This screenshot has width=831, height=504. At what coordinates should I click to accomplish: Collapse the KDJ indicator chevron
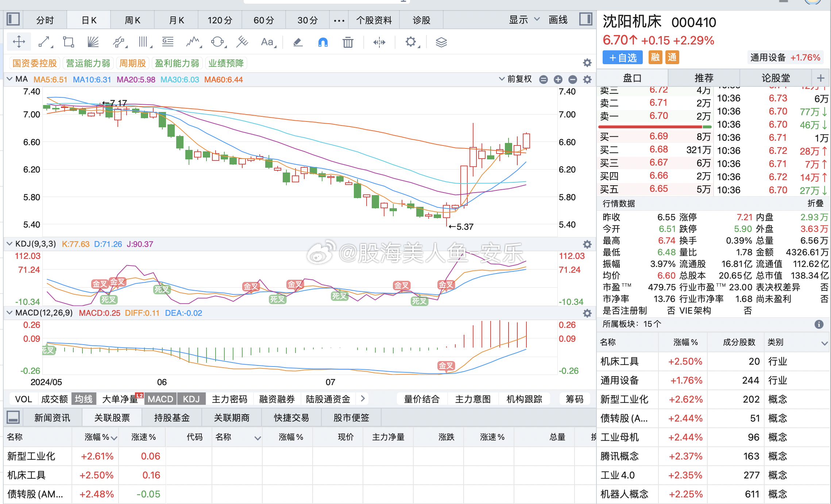9,244
